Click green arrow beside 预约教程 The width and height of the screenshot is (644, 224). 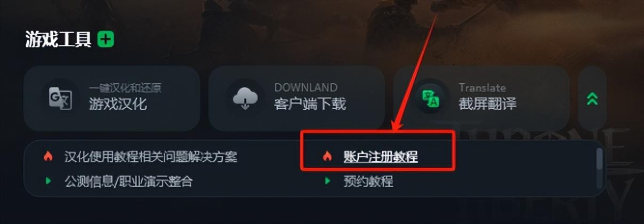tap(327, 181)
